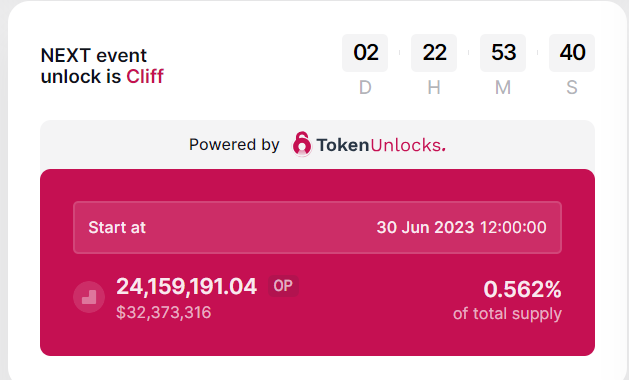Select the seconds countdown box showing 40
The image size is (629, 380).
click(572, 53)
